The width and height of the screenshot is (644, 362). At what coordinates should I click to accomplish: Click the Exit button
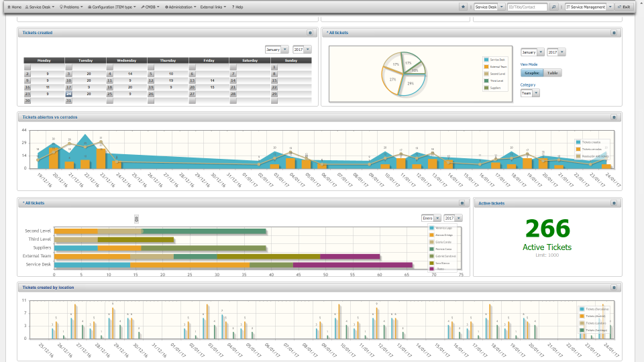[624, 7]
